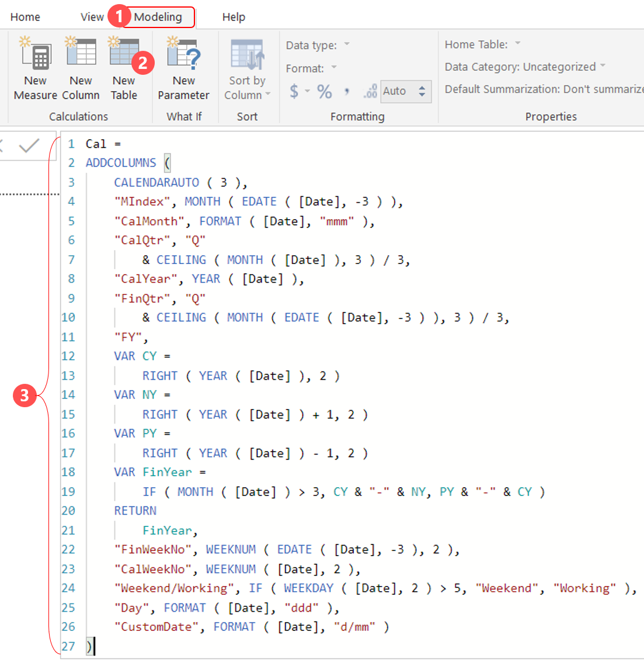This screenshot has width=644, height=666.
Task: Switch to the View tab
Action: point(92,17)
